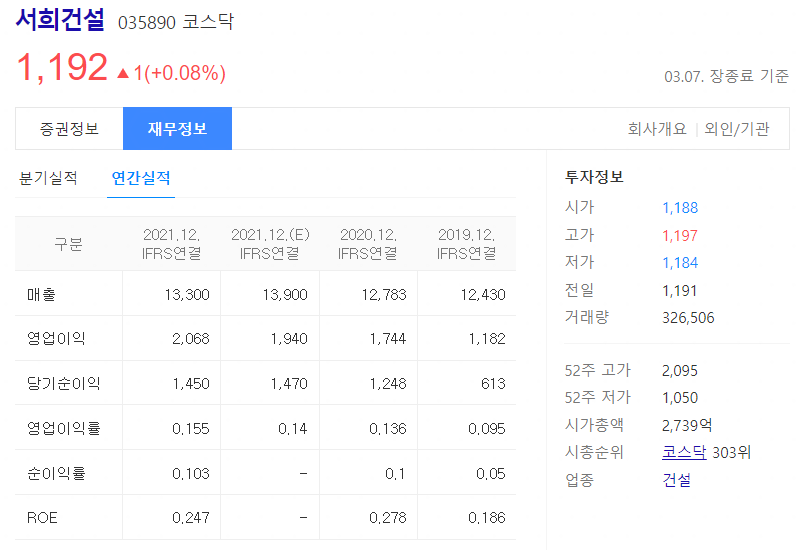The width and height of the screenshot is (800, 550).
Task: Click sales value 12,783
Action: [x=384, y=295]
